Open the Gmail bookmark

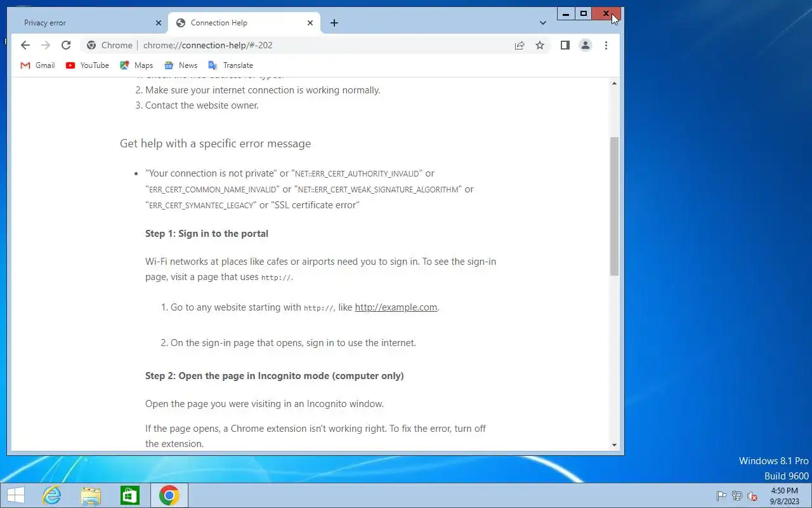[x=38, y=65]
